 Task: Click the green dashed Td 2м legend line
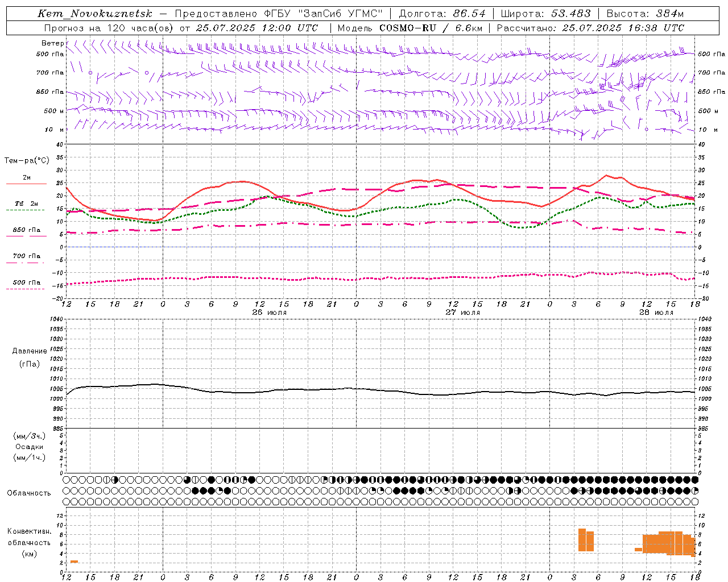(x=26, y=210)
